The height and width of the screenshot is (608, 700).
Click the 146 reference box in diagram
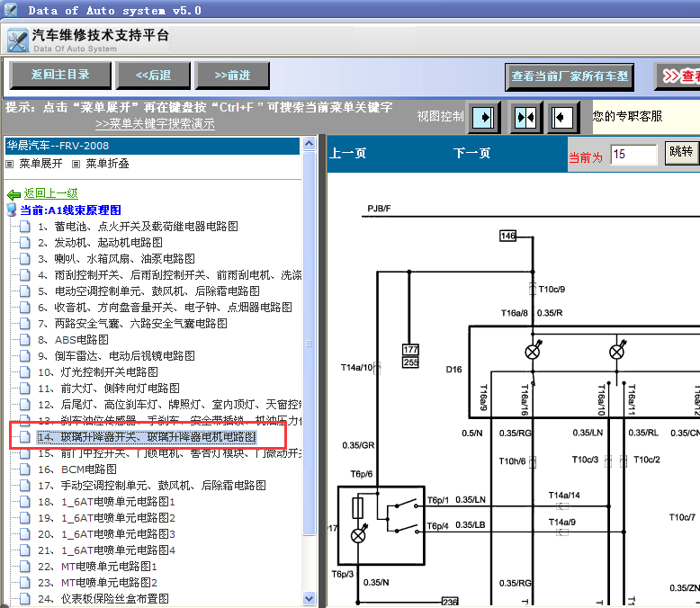[x=507, y=236]
